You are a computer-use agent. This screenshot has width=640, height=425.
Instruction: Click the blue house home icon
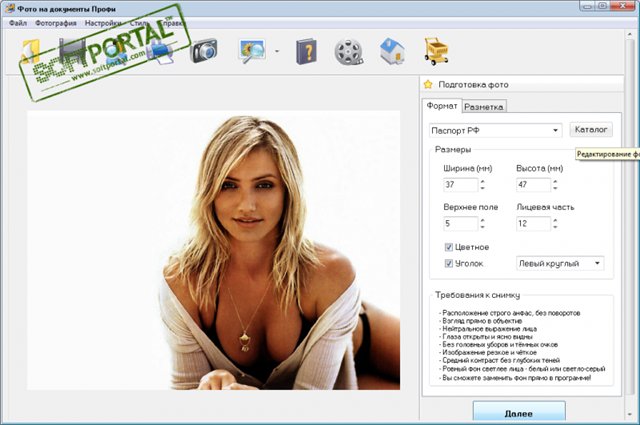392,51
